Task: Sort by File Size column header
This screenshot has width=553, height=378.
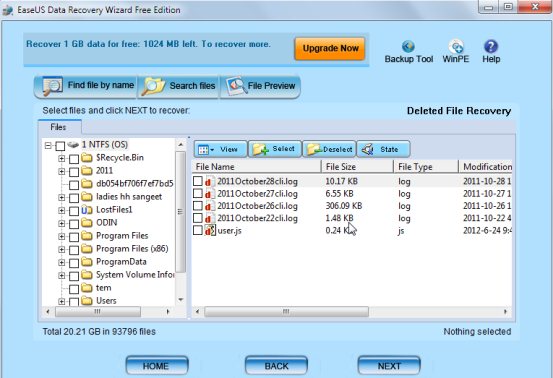Action: [358, 167]
